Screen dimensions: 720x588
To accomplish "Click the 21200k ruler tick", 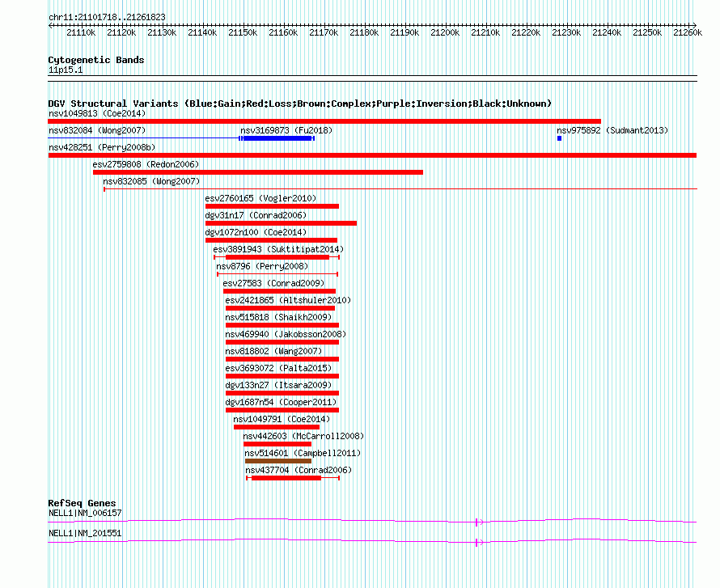I will coord(445,32).
